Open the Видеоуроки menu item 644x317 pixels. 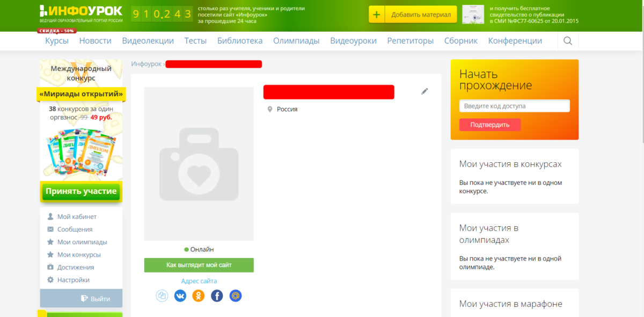click(x=353, y=41)
